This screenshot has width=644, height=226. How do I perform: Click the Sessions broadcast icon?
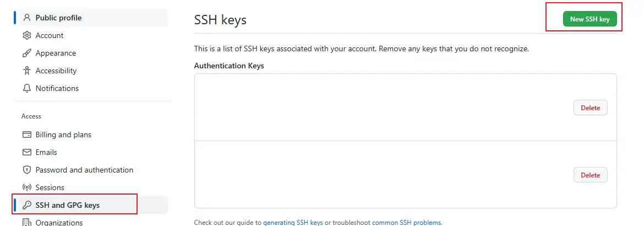(27, 187)
